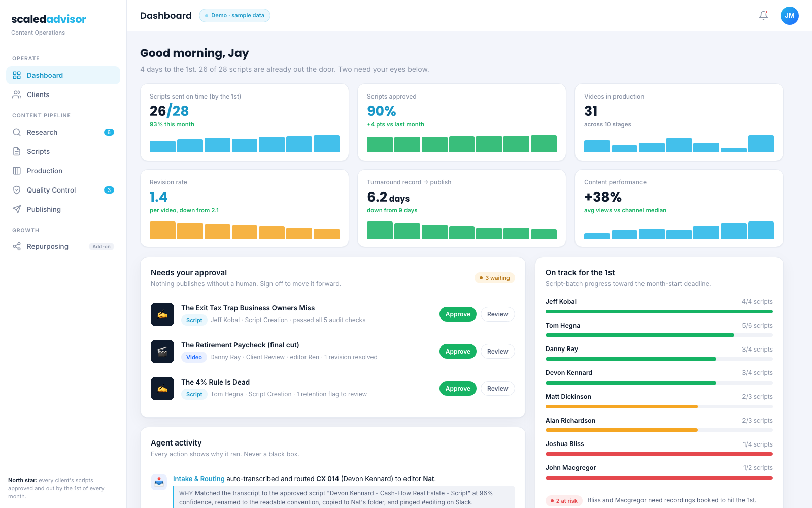Open Research in Content Pipeline
Screen dimensions: 812x508
pos(63,132)
